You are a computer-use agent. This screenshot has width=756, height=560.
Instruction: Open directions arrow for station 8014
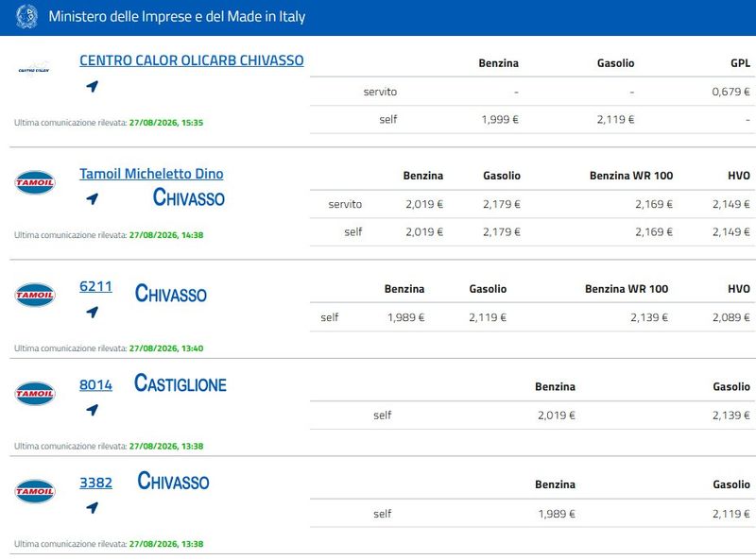point(92,410)
